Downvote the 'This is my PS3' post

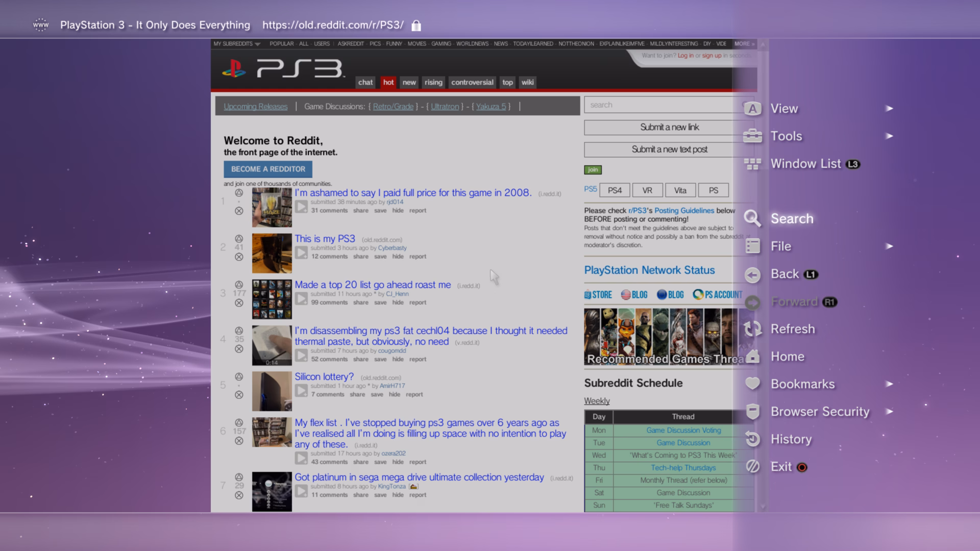point(239,257)
